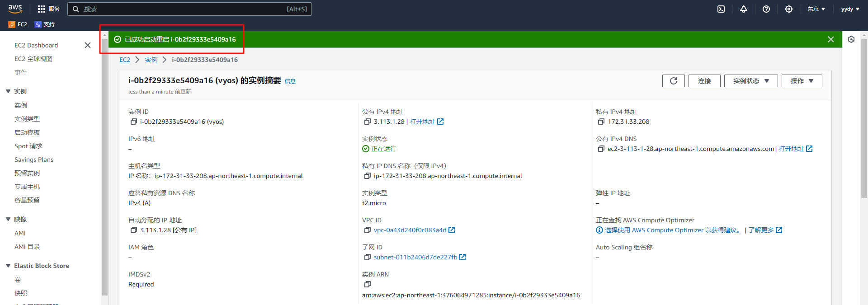Click the IMDSv2 Required value
The height and width of the screenshot is (305, 868).
pos(141,284)
